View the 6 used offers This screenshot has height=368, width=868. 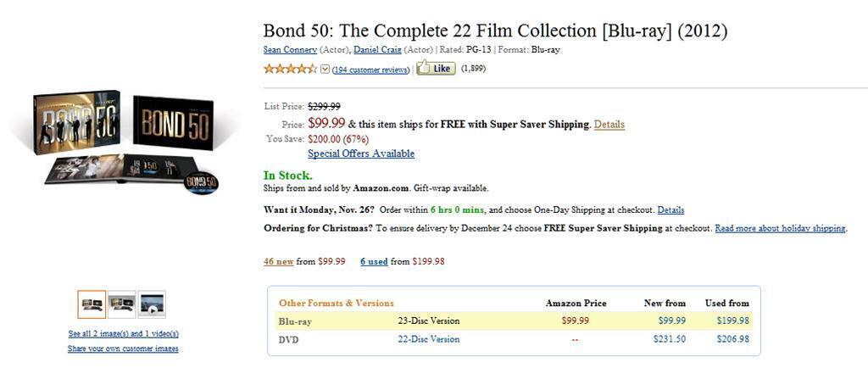click(374, 261)
